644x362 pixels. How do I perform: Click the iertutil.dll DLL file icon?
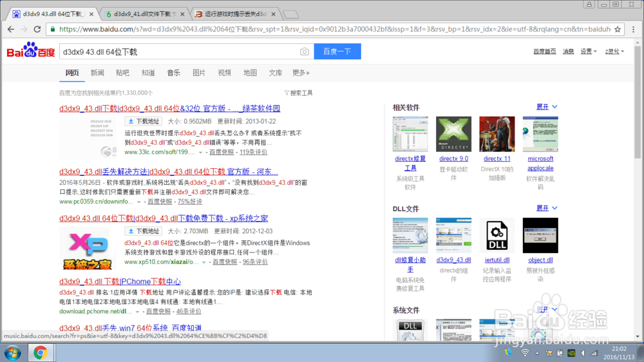[x=497, y=236]
